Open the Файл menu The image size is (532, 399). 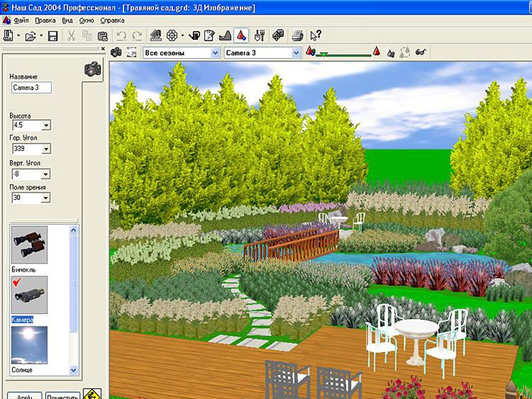click(21, 21)
